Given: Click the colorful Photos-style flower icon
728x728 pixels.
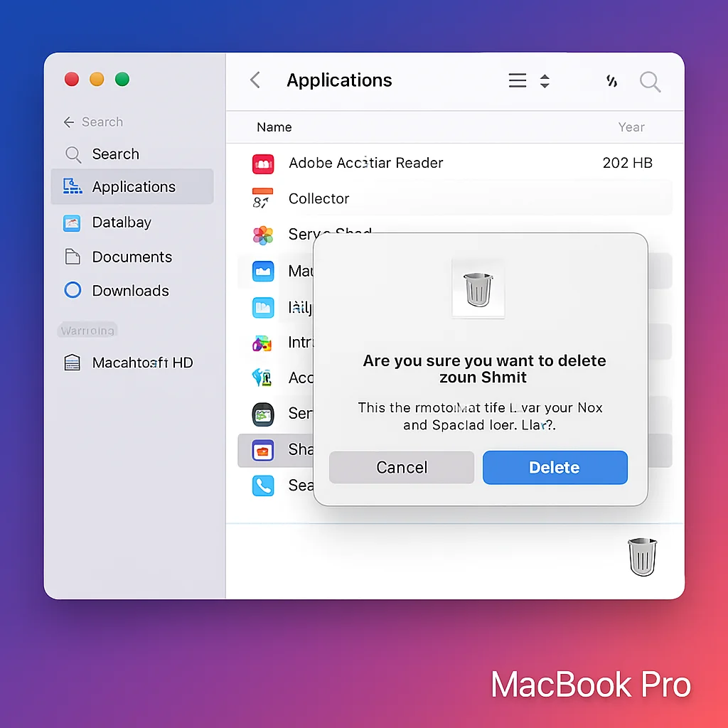Looking at the screenshot, I should (263, 235).
